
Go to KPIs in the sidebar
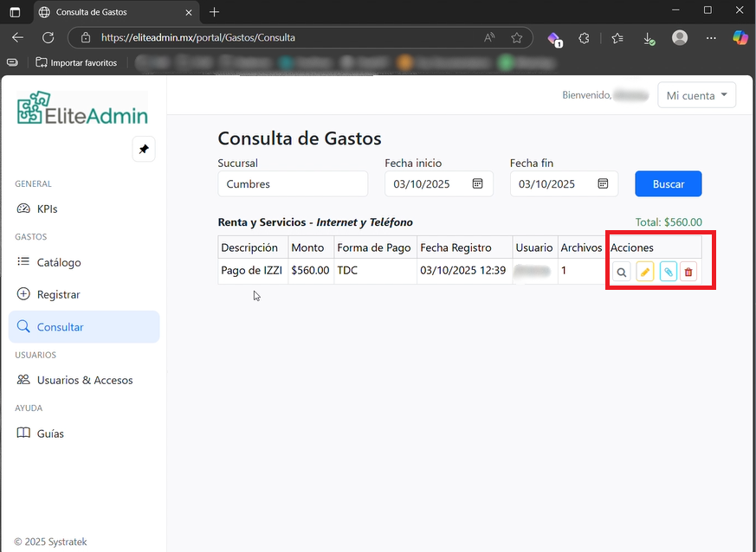tap(47, 209)
